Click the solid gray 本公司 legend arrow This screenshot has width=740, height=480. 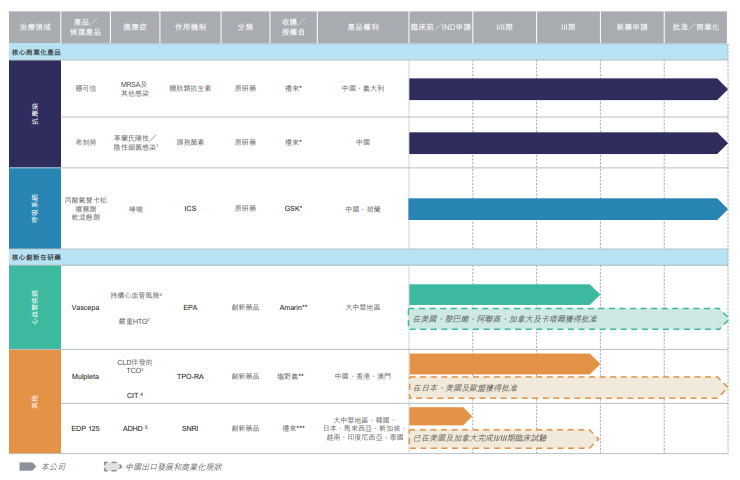point(27,466)
